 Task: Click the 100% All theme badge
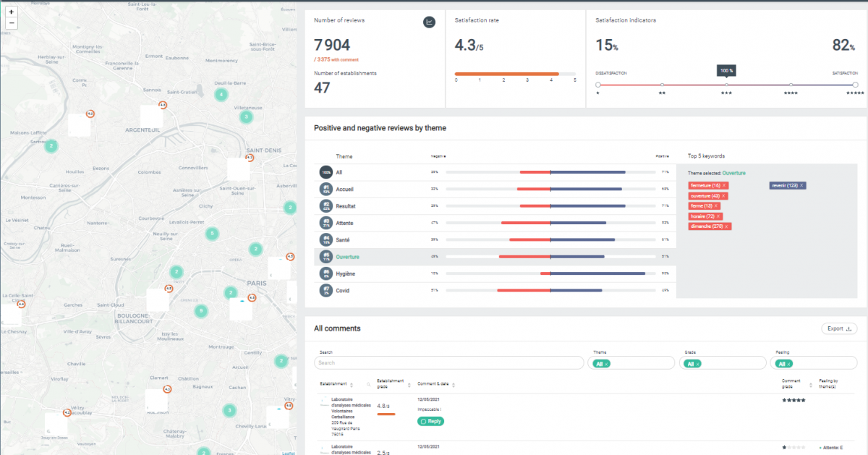(x=326, y=172)
